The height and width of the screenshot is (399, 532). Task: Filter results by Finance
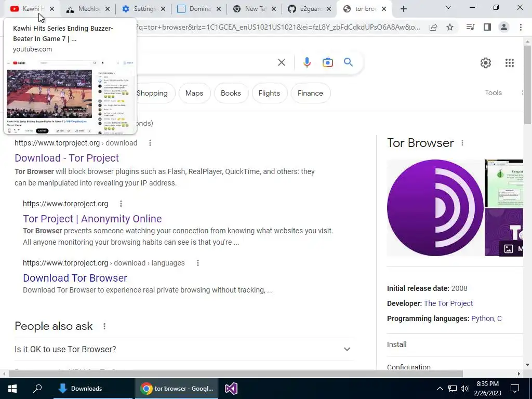tap(310, 94)
